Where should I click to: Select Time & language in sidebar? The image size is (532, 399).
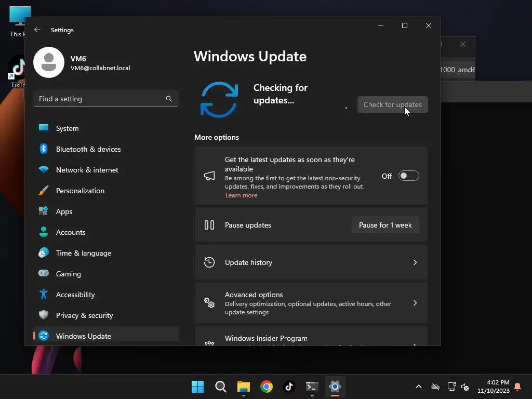click(106, 253)
